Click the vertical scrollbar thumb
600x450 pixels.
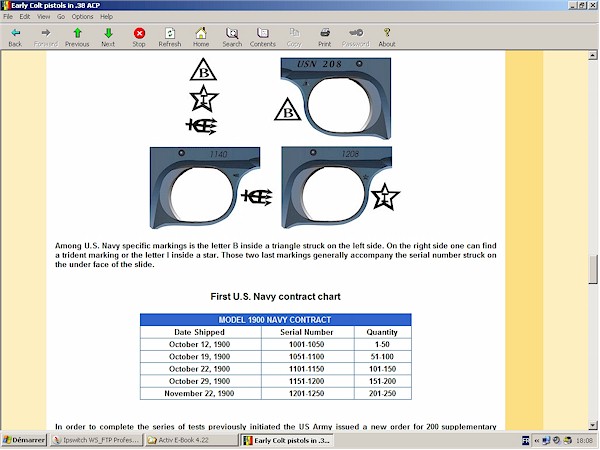click(x=593, y=269)
